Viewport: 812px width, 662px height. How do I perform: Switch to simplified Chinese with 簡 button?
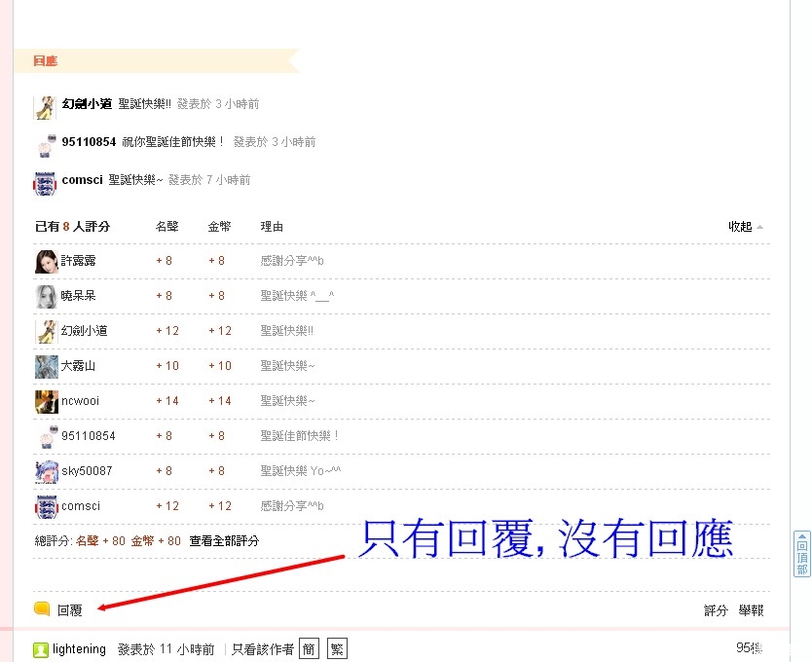pyautogui.click(x=309, y=649)
